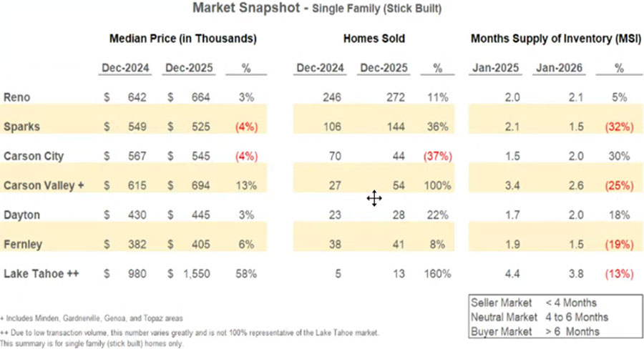
Task: Click the Seller Market legend entry
Action: tap(534, 303)
